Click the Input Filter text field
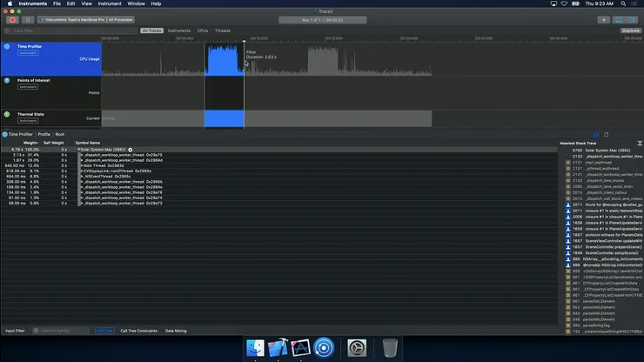Image resolution: width=644 pixels, height=362 pixels. click(x=61, y=331)
